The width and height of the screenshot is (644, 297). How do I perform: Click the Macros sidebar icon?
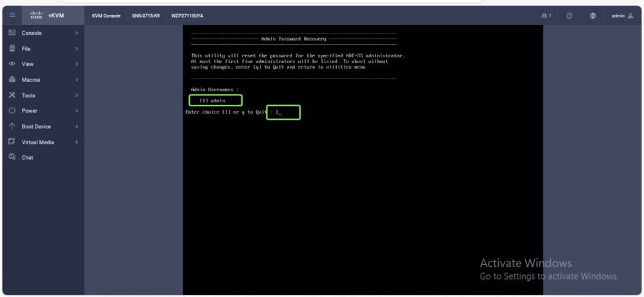pyautogui.click(x=12, y=80)
